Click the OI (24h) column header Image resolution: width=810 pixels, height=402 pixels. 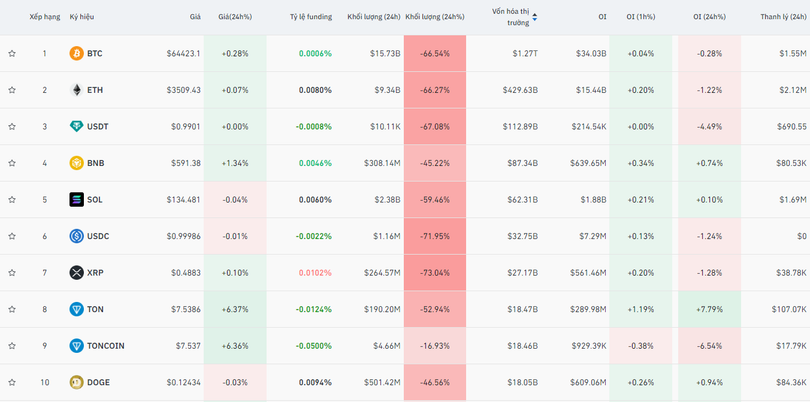[x=711, y=17]
